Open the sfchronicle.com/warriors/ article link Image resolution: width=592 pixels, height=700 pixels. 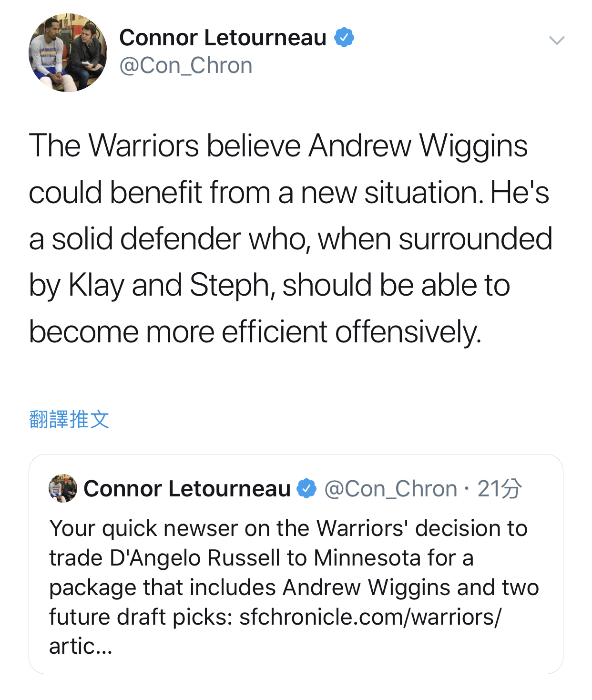click(x=370, y=617)
